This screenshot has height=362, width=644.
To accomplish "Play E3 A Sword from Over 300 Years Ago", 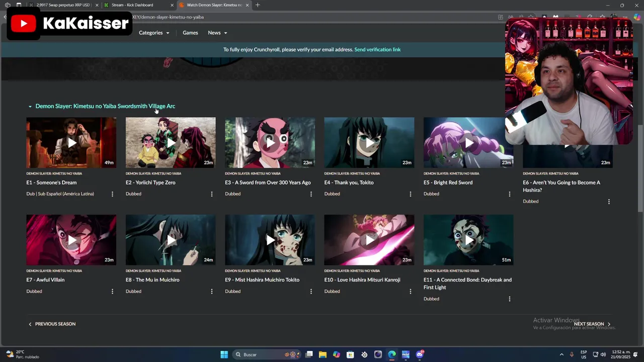I will 270,143.
